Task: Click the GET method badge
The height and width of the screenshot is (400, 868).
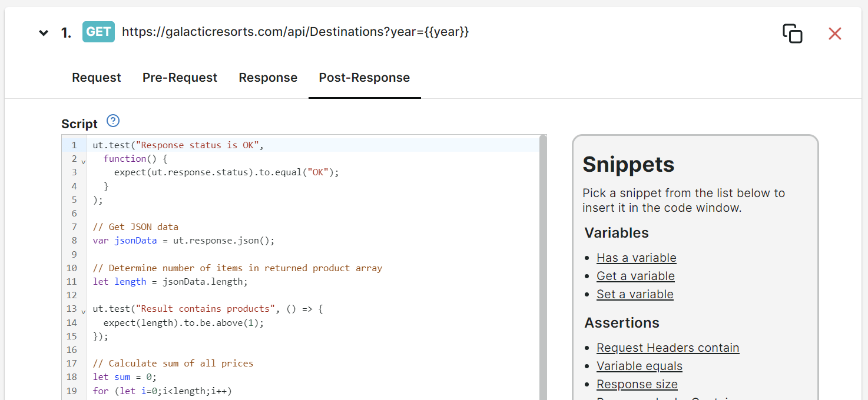Action: tap(98, 32)
